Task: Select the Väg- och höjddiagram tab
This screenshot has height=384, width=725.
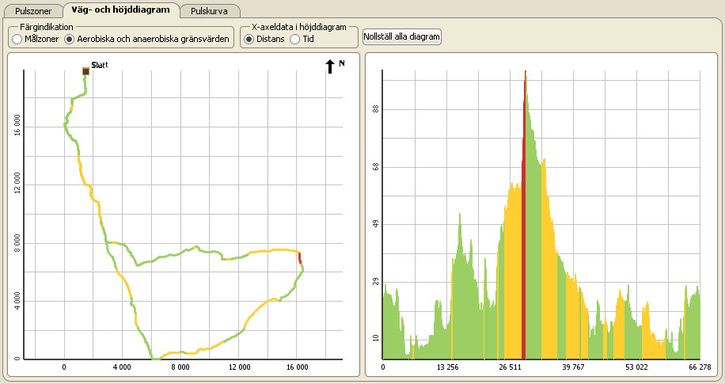Action: (x=121, y=10)
